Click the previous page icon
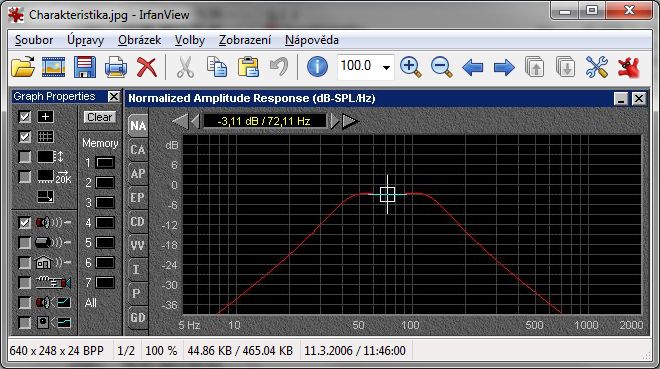The height and width of the screenshot is (369, 660). (534, 66)
